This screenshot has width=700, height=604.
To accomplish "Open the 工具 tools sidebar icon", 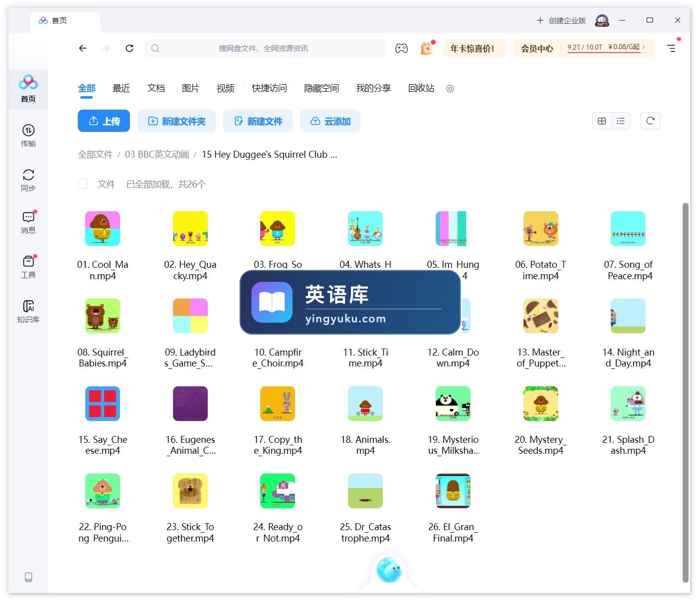I will coord(28,267).
